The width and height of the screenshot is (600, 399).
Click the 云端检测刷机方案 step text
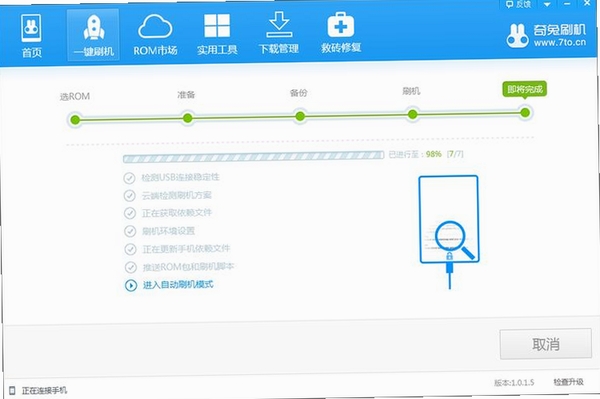[x=177, y=195]
